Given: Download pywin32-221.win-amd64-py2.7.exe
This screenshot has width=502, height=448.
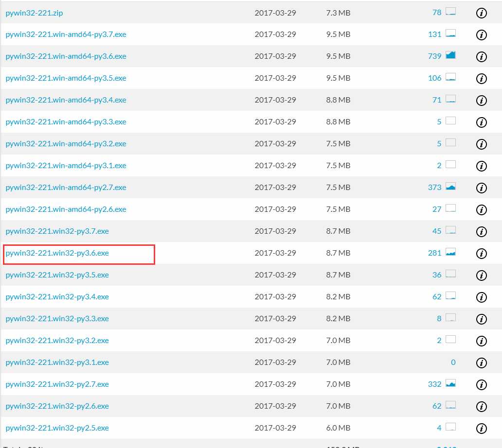Looking at the screenshot, I should pyautogui.click(x=66, y=188).
